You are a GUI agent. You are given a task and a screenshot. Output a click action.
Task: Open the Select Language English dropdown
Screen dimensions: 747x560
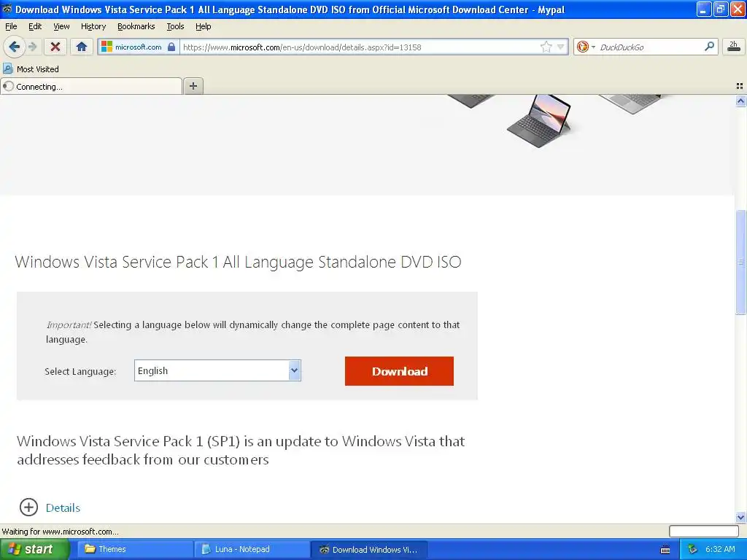217,370
